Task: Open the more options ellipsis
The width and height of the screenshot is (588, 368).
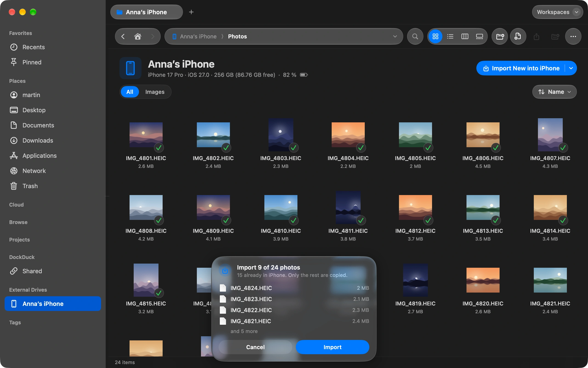Action: pyautogui.click(x=573, y=37)
